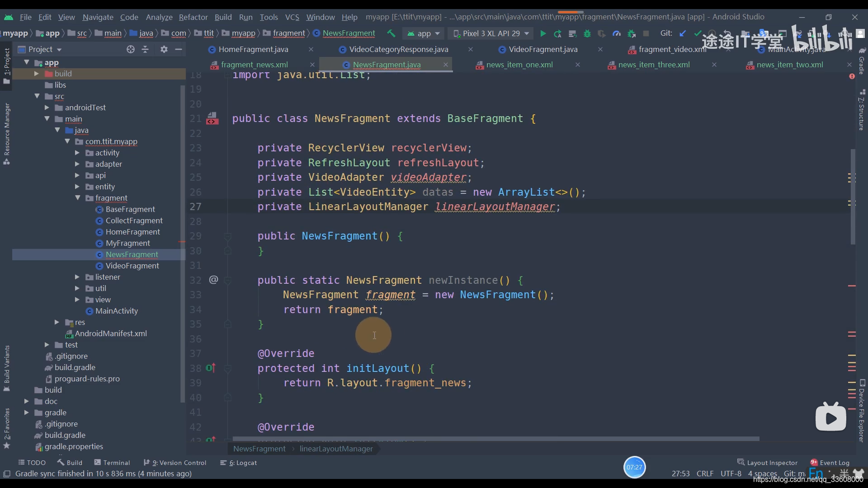The height and width of the screenshot is (488, 868).
Task: Expand the gradle folder
Action: 26,413
